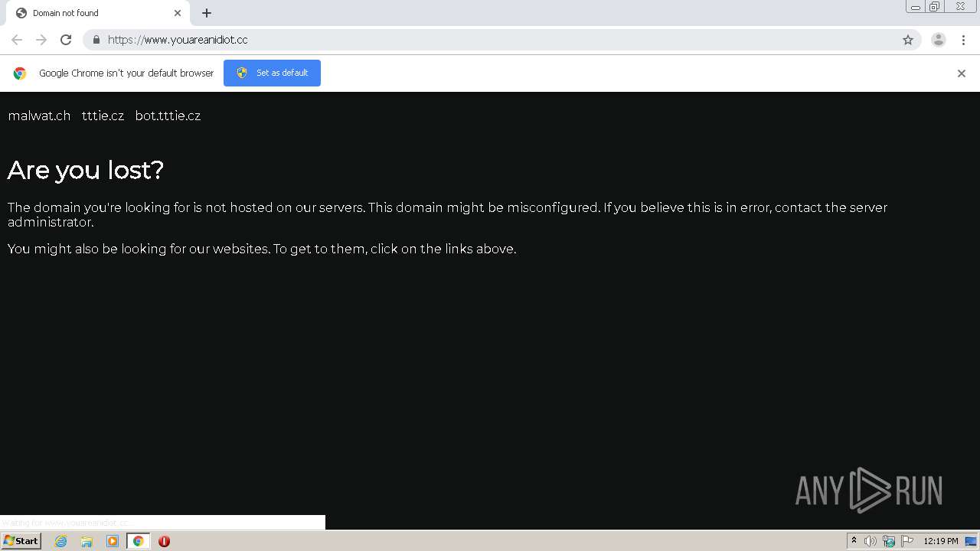The width and height of the screenshot is (980, 551).
Task: Open the volume speaker tray icon
Action: (x=871, y=541)
